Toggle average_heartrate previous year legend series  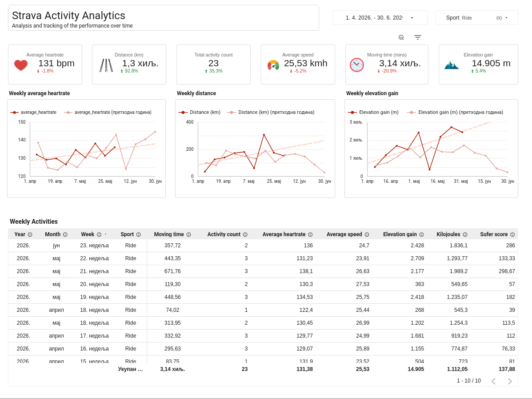pos(108,113)
